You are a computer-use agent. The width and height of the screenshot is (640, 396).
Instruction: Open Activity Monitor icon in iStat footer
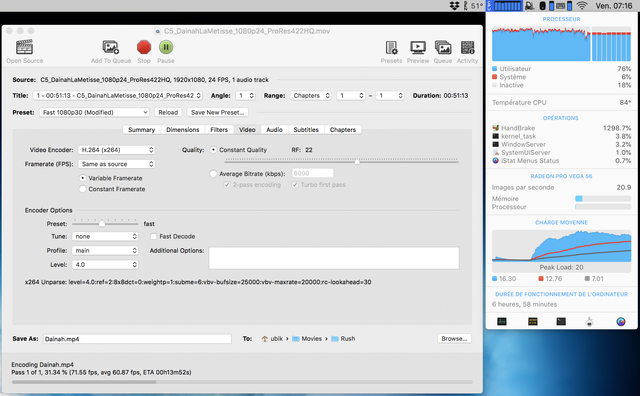pos(502,321)
